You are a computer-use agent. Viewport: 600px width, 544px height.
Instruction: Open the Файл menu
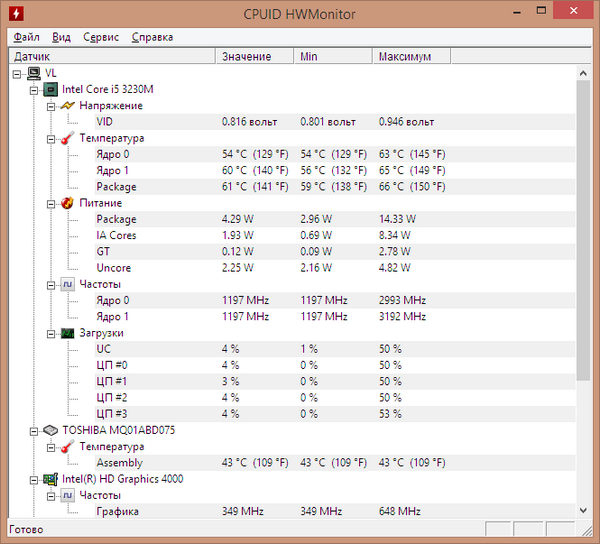pos(26,37)
